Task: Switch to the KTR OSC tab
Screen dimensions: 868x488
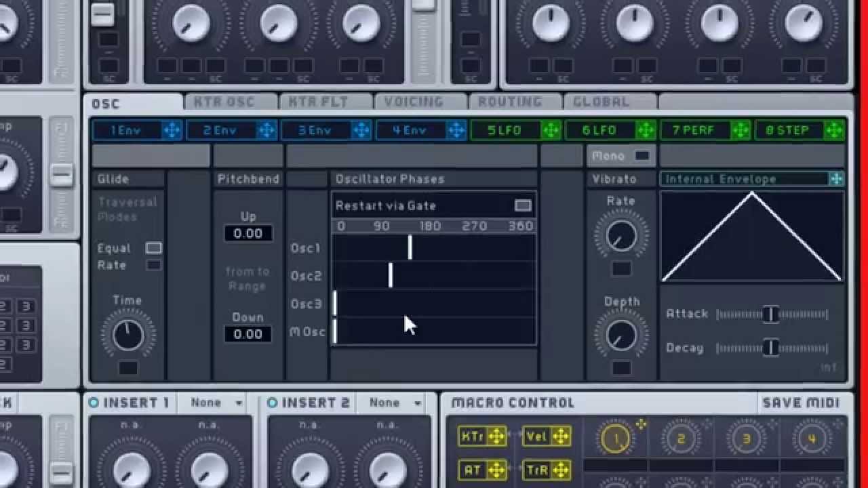Action: coord(231,102)
